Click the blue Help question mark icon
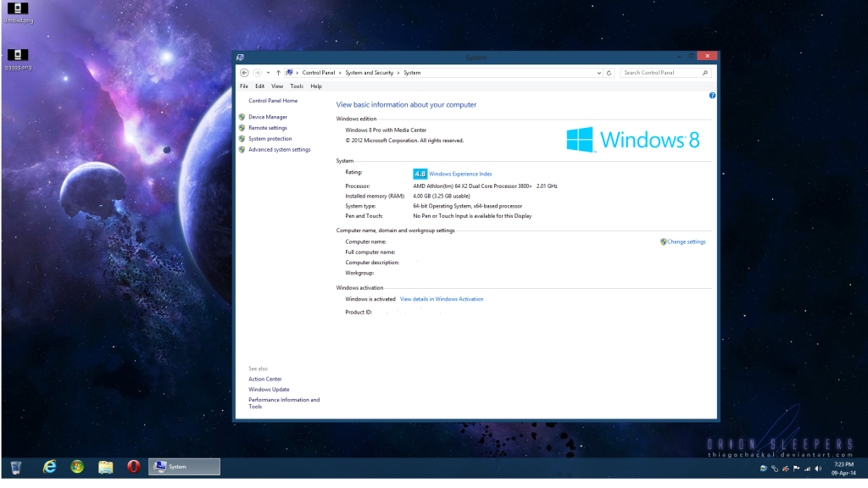 tap(712, 96)
